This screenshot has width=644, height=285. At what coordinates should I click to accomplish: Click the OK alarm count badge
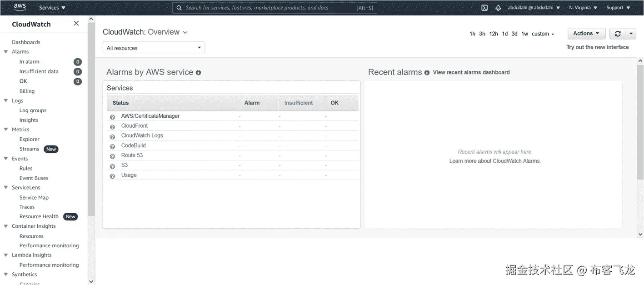pyautogui.click(x=78, y=81)
